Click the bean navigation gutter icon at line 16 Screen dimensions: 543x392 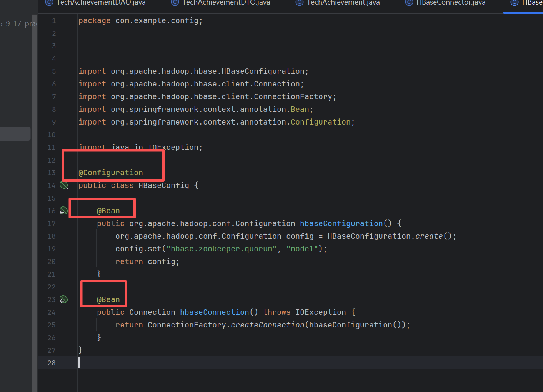pyautogui.click(x=63, y=211)
